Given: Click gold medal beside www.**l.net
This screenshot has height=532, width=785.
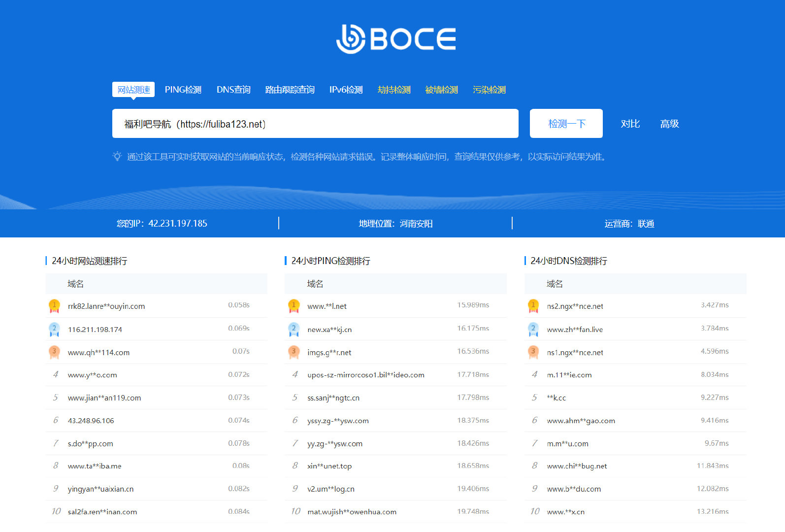Looking at the screenshot, I should (x=294, y=306).
